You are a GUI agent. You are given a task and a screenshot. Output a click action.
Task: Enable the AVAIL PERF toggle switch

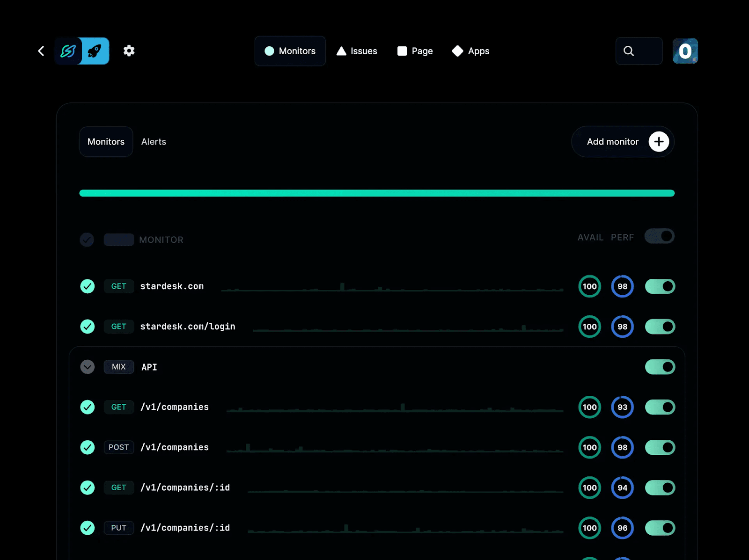pos(660,236)
